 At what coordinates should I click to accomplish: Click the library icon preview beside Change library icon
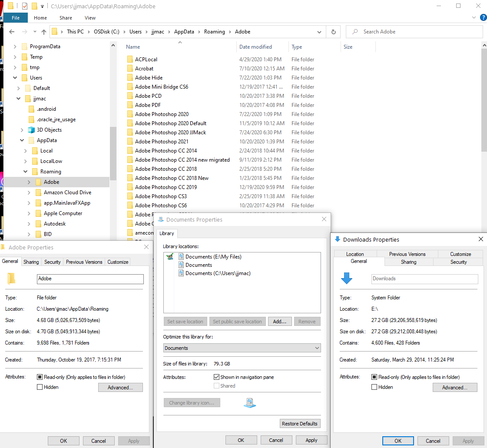pyautogui.click(x=250, y=403)
